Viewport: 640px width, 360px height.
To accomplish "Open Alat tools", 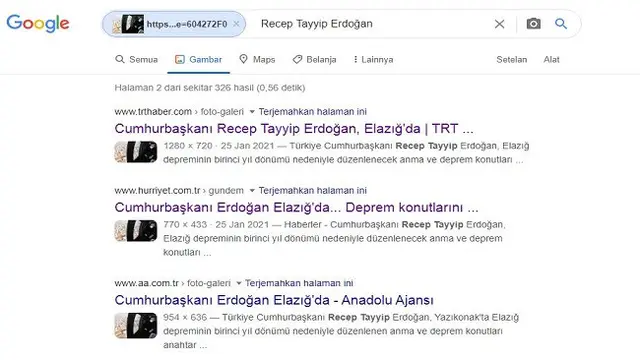I will (x=551, y=60).
